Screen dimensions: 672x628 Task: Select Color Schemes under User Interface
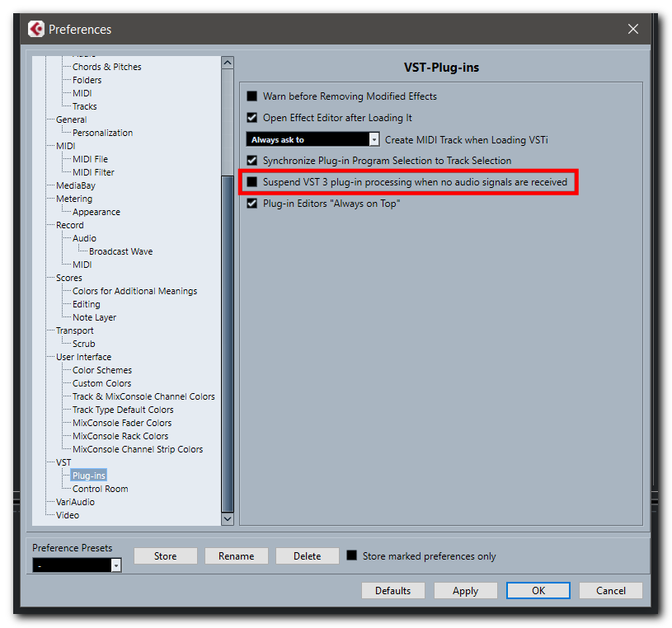pos(101,370)
